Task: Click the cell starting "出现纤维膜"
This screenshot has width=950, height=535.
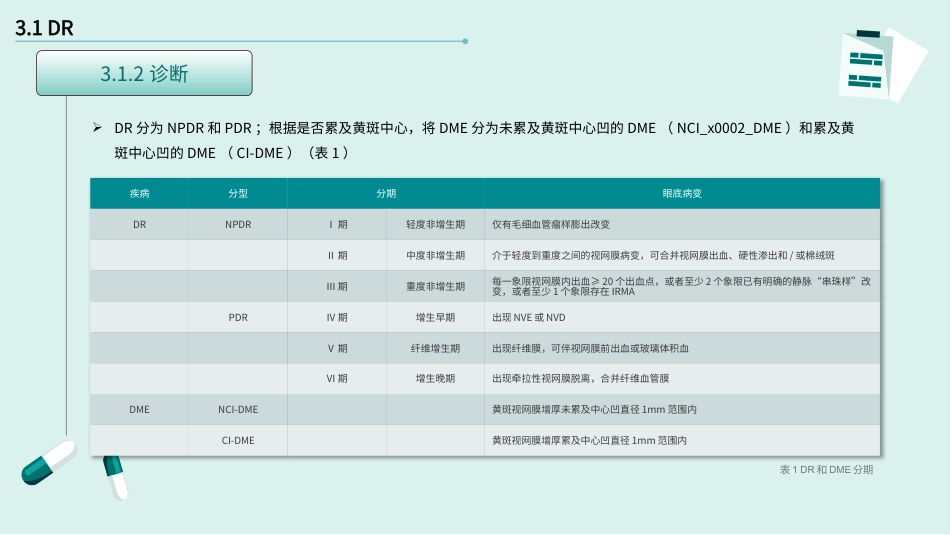Action: tap(682, 348)
